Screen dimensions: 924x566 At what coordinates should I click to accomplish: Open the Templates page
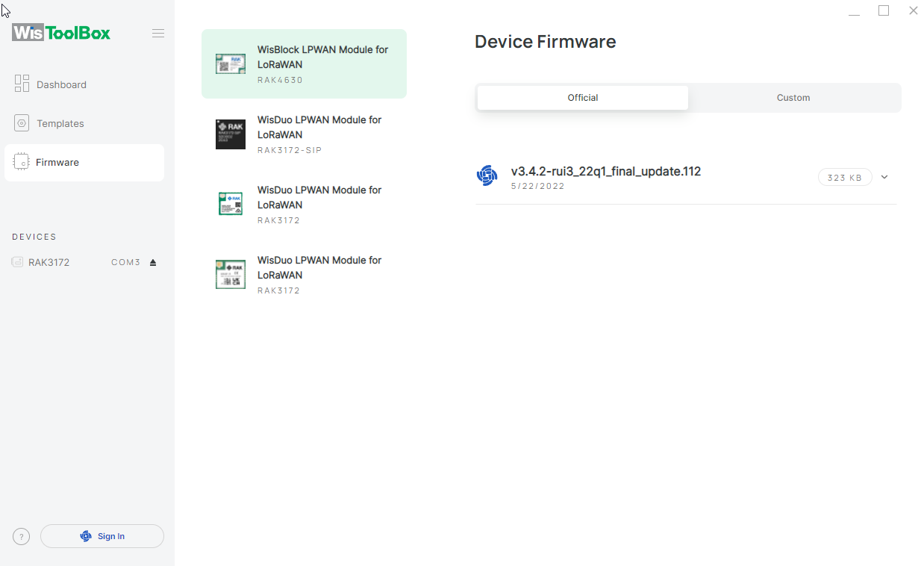pyautogui.click(x=84, y=123)
